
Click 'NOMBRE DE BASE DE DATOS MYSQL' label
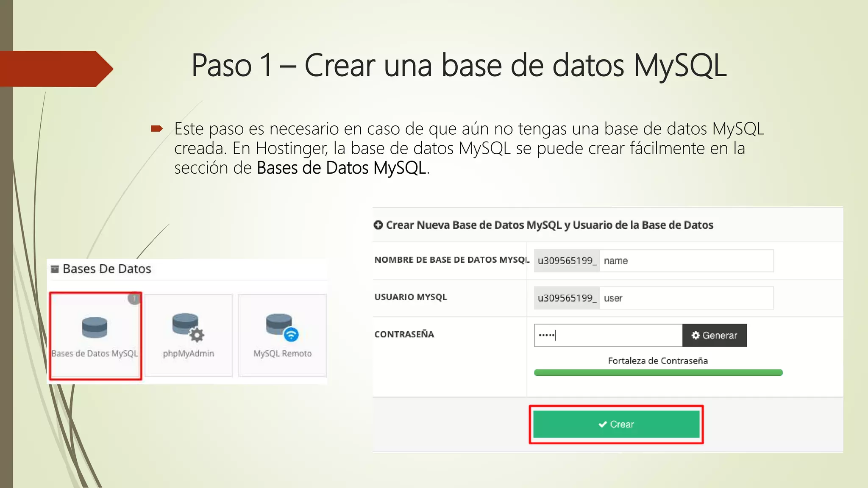click(x=452, y=260)
